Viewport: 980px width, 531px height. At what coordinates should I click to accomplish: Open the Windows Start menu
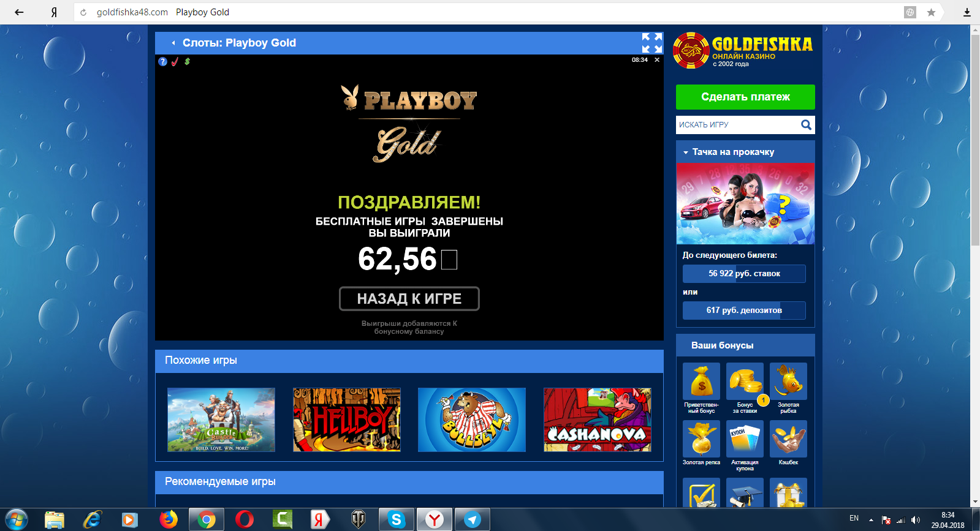pos(16,520)
